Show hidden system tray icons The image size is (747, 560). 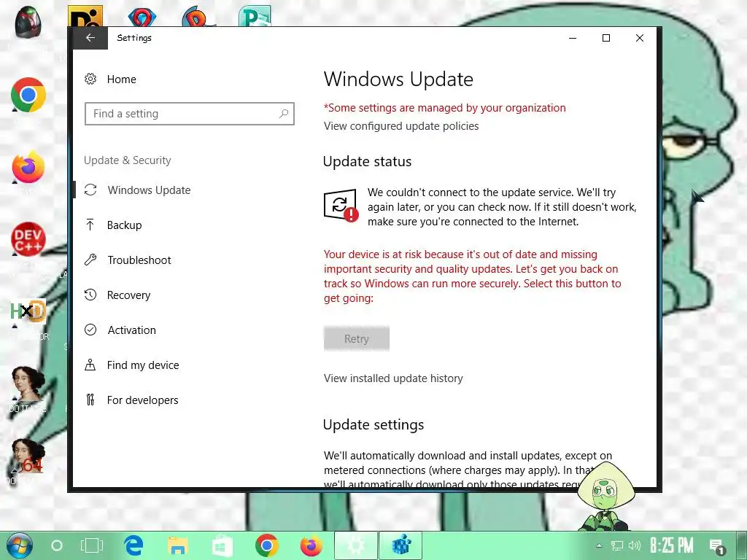pos(599,545)
